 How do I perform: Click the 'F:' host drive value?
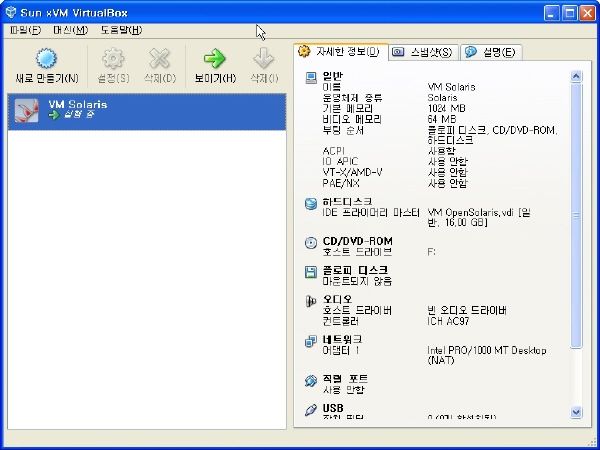click(x=431, y=252)
